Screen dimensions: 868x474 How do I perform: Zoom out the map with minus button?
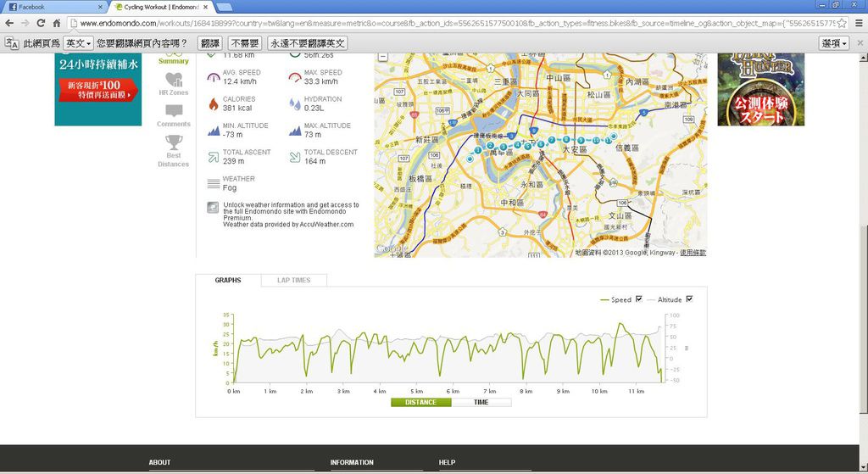point(383,56)
